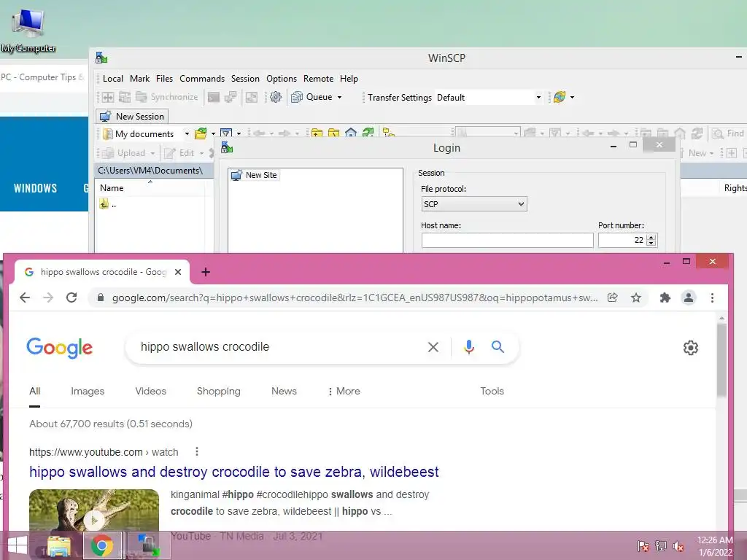Click Chrome's share this page icon
Screen dimensions: 747x560
[613, 297]
